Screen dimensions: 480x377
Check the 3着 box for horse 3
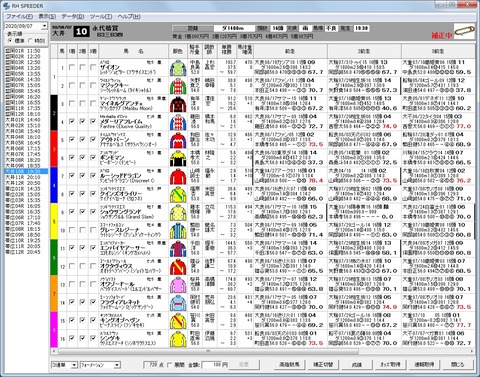pyautogui.click(x=93, y=104)
